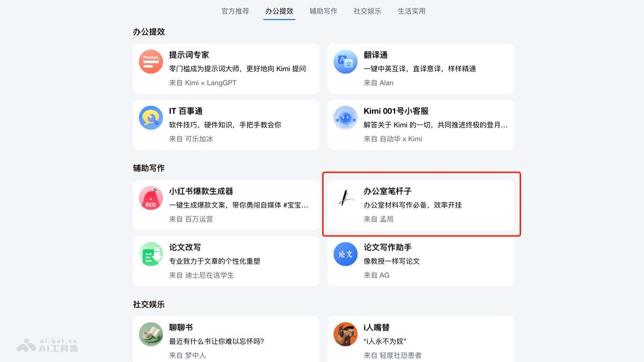Viewport: 644px width, 362px height.
Task: Switch to the 辅助写作 tab
Action: pos(323,11)
